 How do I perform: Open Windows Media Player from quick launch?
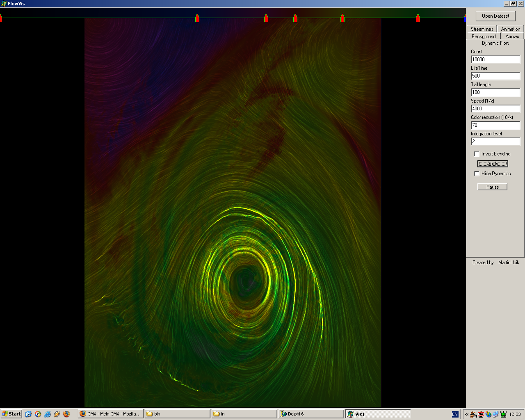tap(38, 414)
